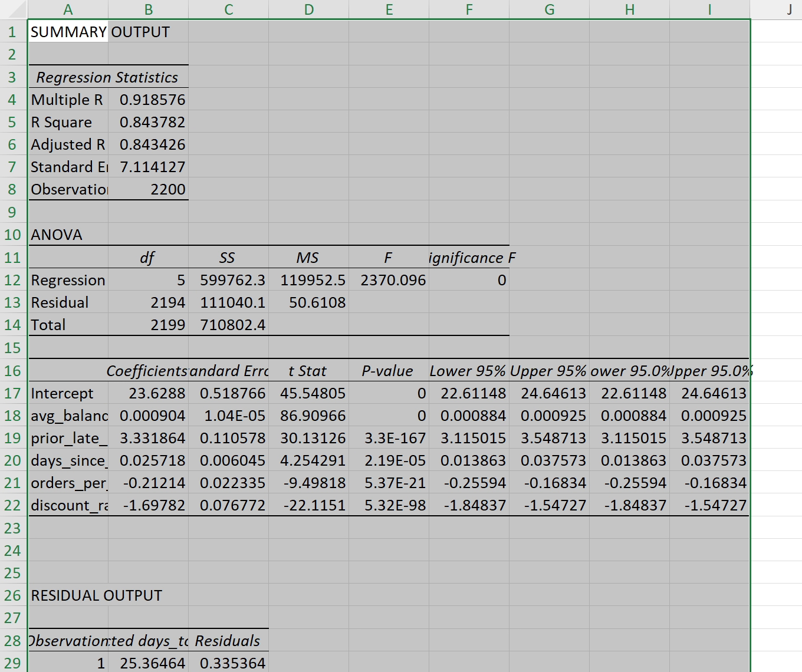The height and width of the screenshot is (672, 802).
Task: Select prior_late P-value 3.3E-167
Action: coord(389,438)
